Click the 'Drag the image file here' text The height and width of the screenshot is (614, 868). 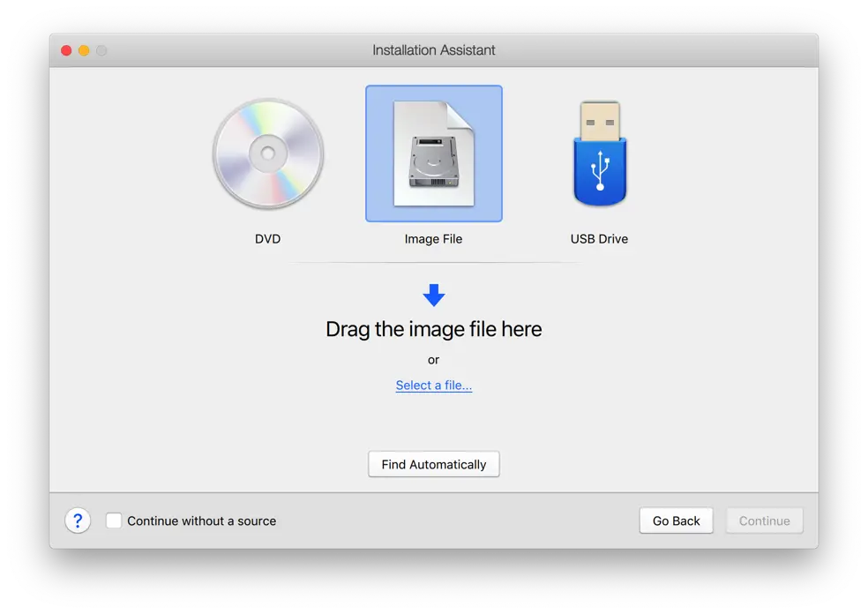point(434,329)
